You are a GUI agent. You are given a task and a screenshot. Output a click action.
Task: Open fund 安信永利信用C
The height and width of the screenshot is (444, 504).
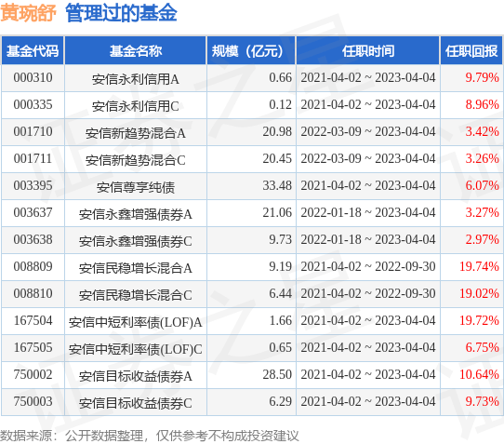(x=136, y=105)
